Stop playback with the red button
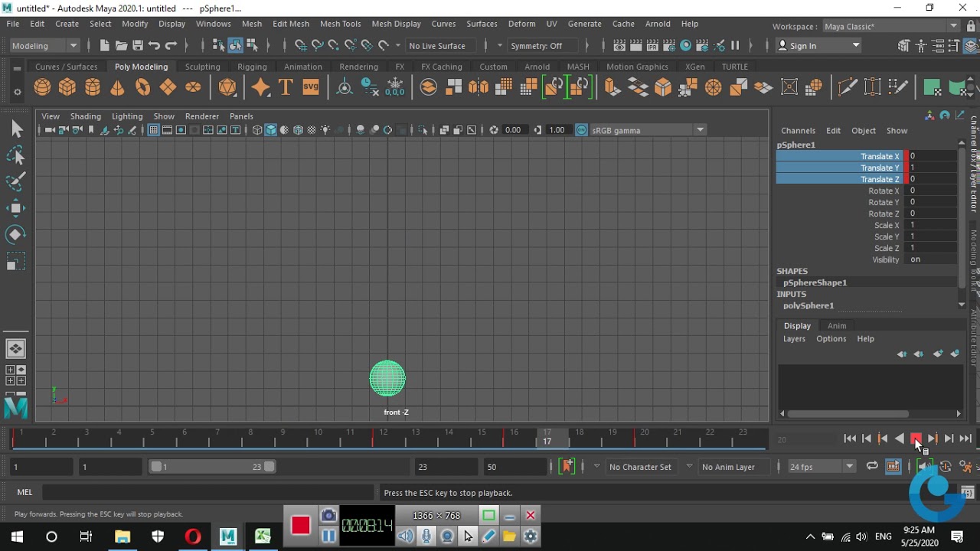The height and width of the screenshot is (551, 980). pos(916,439)
